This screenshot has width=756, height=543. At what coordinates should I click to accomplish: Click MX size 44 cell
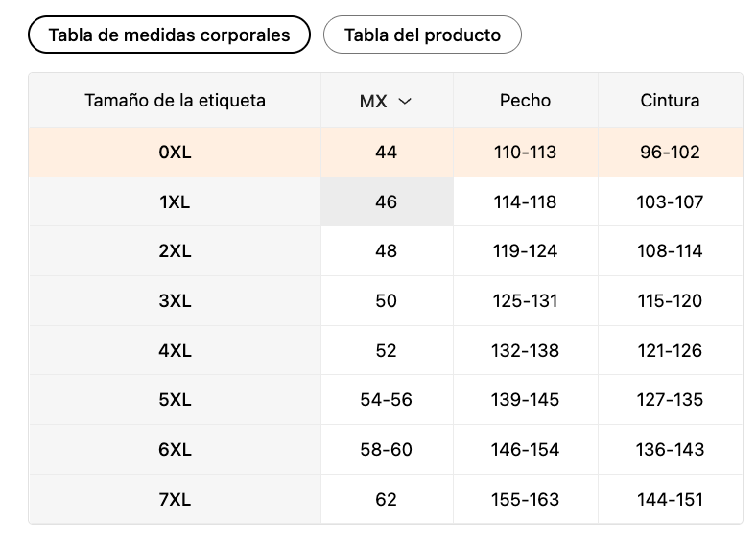(x=387, y=152)
